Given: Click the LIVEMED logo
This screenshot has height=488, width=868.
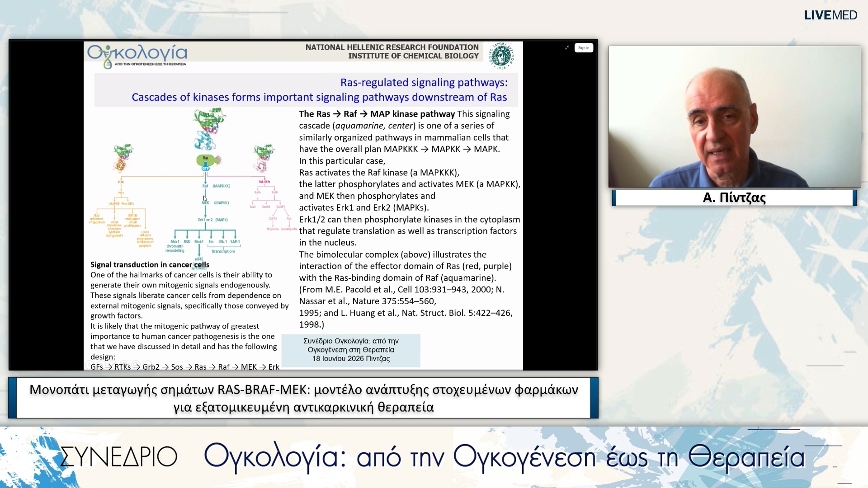Looking at the screenshot, I should pyautogui.click(x=830, y=15).
